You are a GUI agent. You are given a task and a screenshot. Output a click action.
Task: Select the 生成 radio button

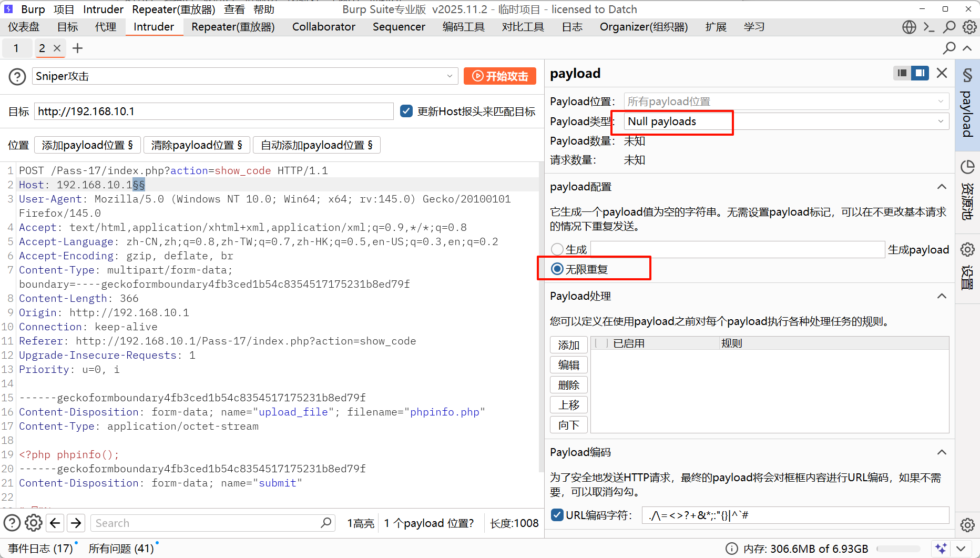(x=557, y=249)
